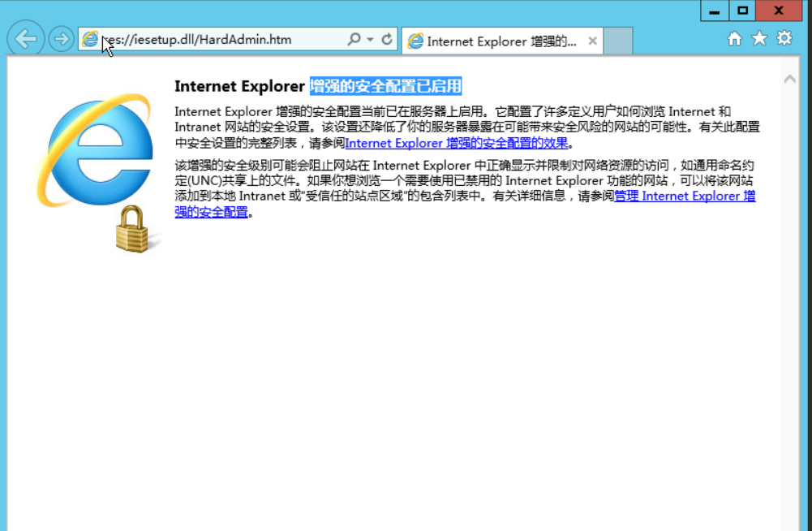Maximize the Internet Explorer window

[x=742, y=11]
